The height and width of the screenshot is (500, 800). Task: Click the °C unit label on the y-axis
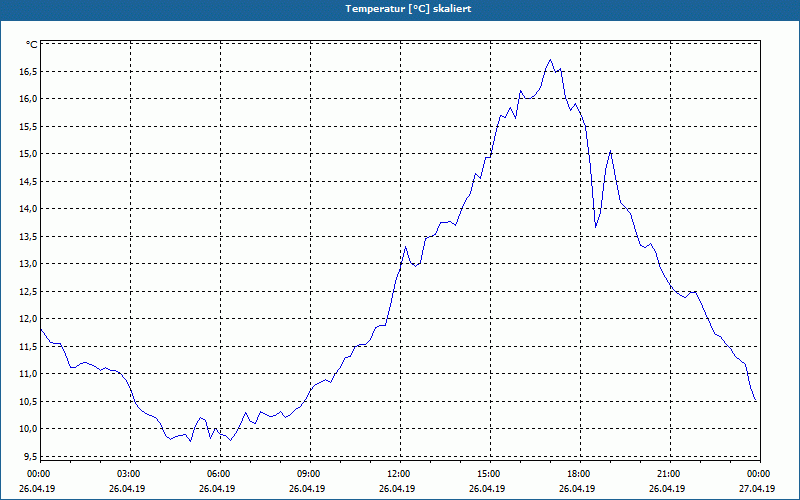click(32, 45)
